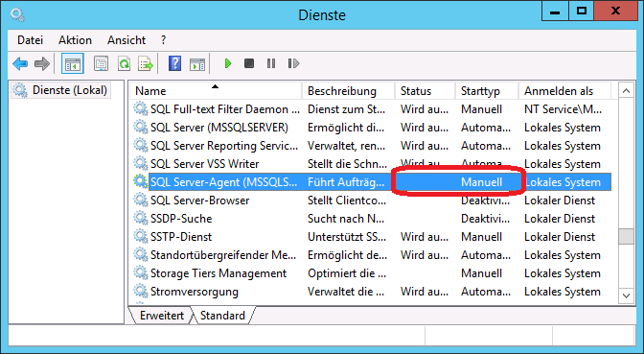Click gear icon of SQL Server (MSSQLSERVER)
This screenshot has height=354, width=644.
pyautogui.click(x=141, y=127)
